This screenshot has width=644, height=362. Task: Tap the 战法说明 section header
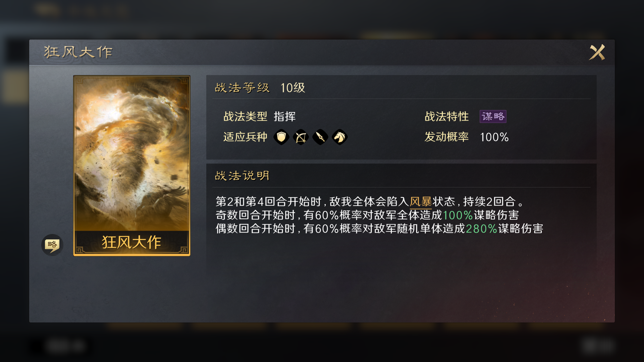tap(242, 176)
